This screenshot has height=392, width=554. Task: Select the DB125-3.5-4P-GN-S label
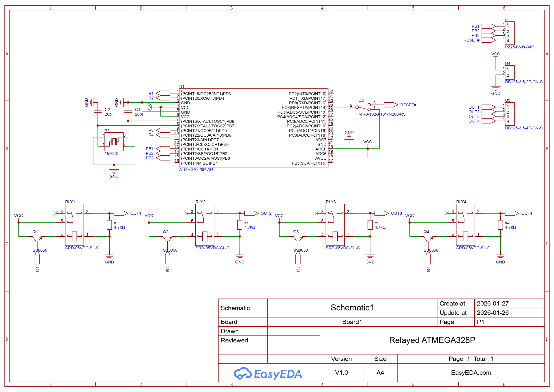(x=524, y=128)
